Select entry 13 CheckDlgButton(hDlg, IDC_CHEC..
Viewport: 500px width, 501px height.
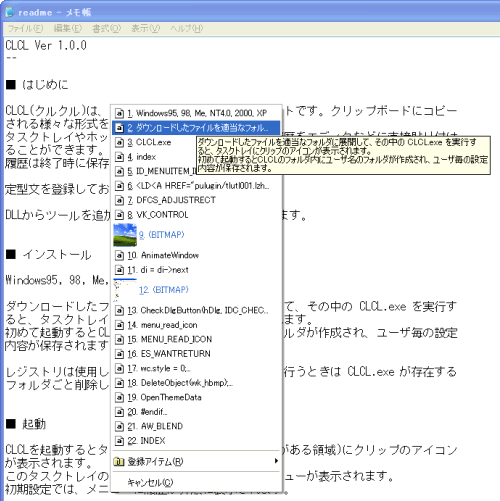tap(198, 310)
